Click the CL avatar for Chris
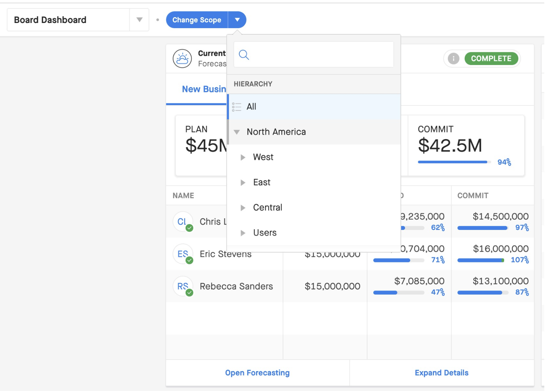This screenshot has height=392, width=545. 183,221
